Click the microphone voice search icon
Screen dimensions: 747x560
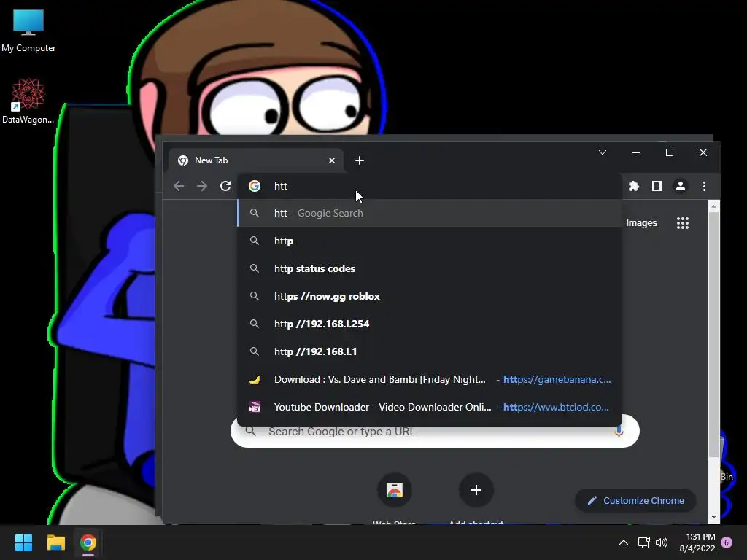point(619,432)
